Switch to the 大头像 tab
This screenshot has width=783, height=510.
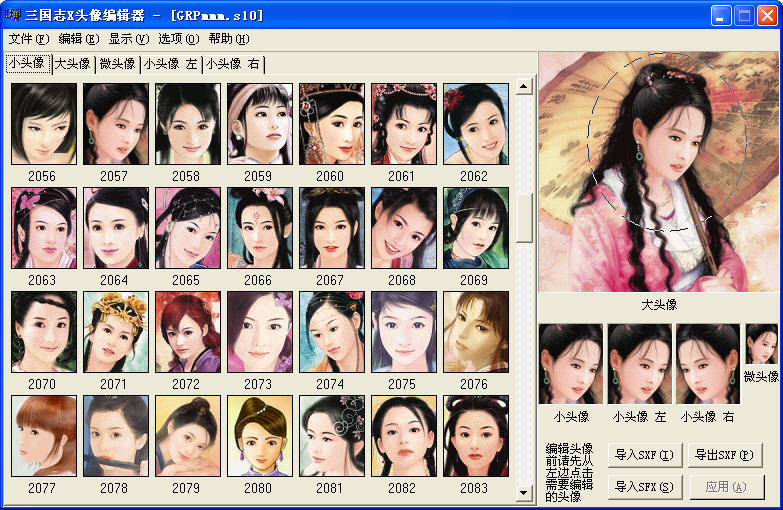[x=73, y=64]
